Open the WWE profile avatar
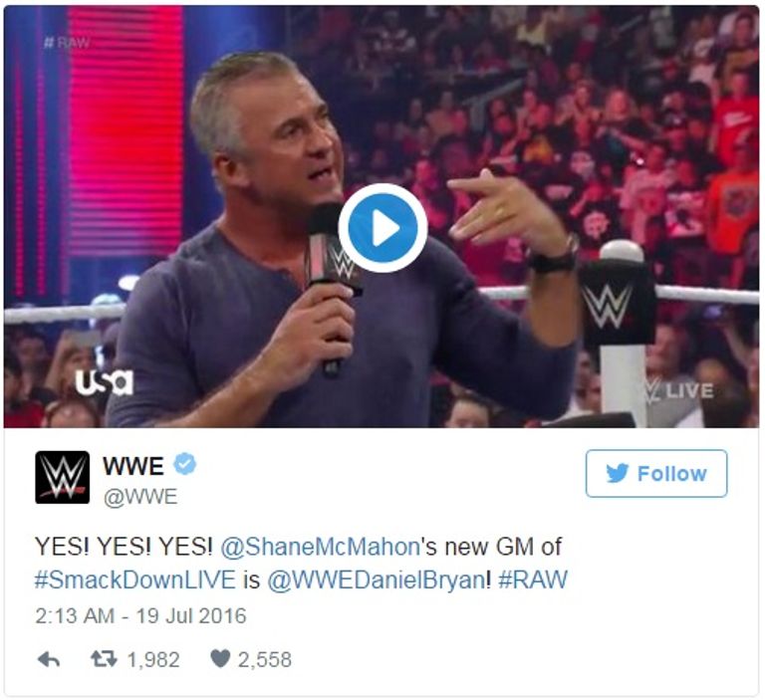The height and width of the screenshot is (700, 765). coord(63,477)
